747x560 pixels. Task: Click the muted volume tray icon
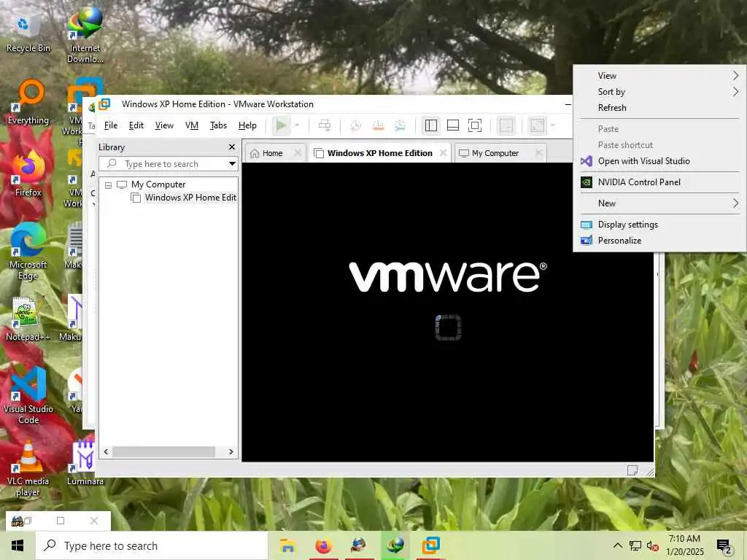(653, 545)
